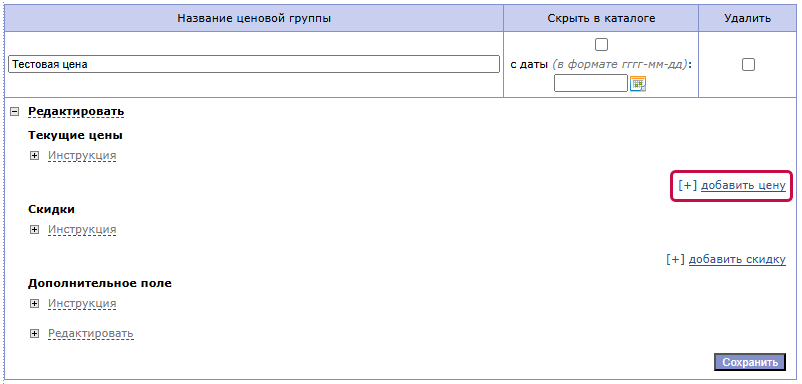Click the Скидки heading
Screen dimensions: 802x384
pyautogui.click(x=52, y=209)
